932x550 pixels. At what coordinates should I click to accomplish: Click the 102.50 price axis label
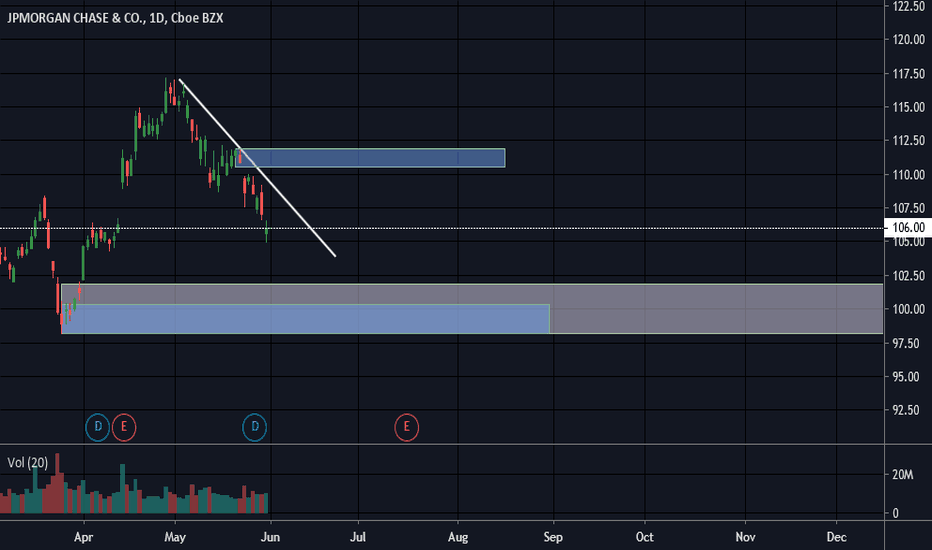909,275
